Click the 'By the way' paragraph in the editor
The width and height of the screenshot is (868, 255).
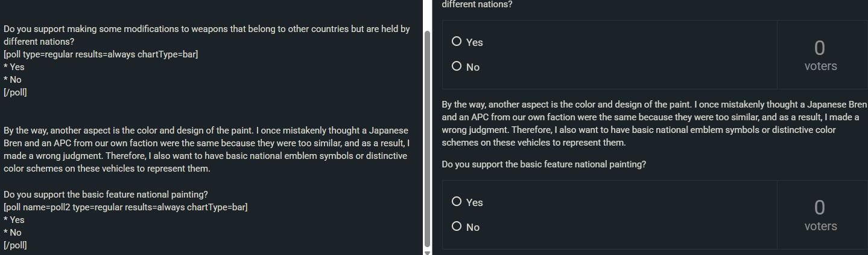206,150
